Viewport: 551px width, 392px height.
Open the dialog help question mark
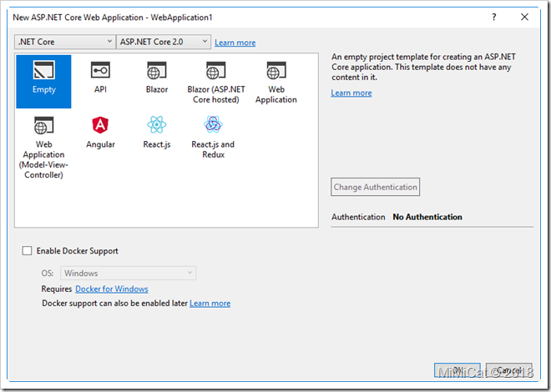coord(494,17)
